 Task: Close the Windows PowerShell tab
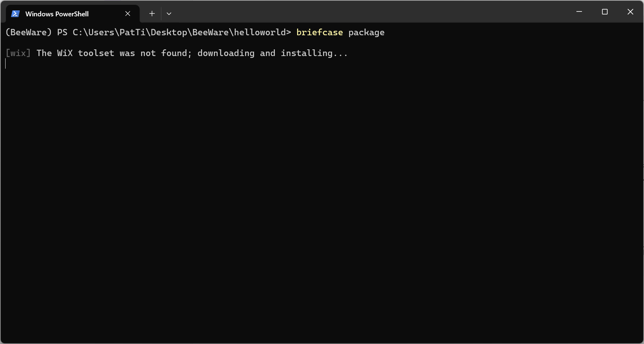128,14
